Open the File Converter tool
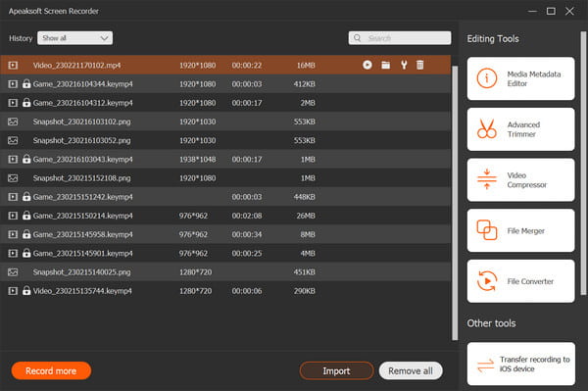 [520, 281]
